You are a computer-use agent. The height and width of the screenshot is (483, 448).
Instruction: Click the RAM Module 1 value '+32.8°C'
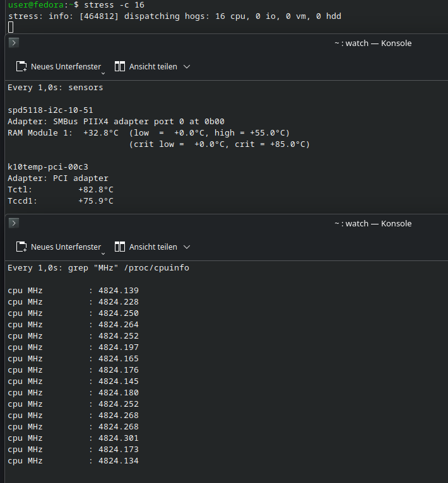(101, 133)
